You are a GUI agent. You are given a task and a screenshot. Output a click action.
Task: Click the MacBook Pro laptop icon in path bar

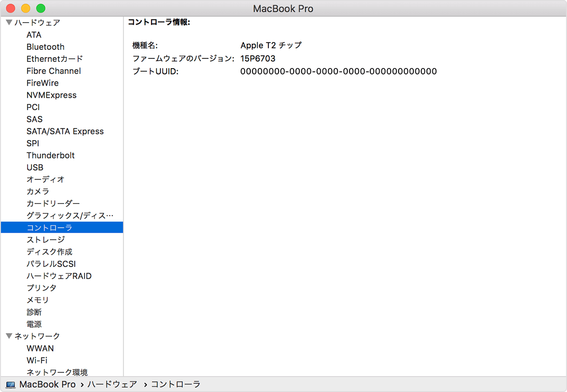(11, 385)
